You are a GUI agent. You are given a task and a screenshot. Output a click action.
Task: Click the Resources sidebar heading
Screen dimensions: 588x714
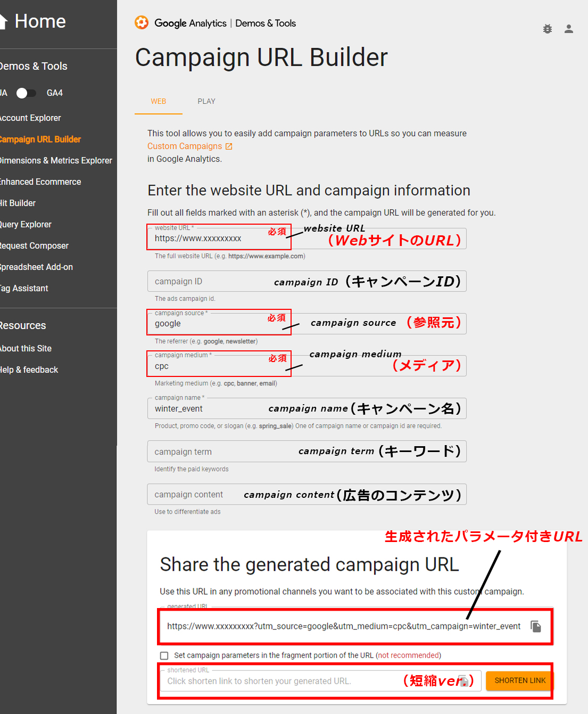(x=23, y=325)
